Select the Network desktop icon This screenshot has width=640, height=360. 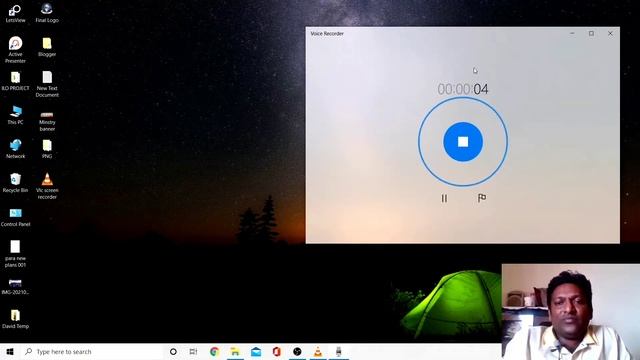(16, 149)
